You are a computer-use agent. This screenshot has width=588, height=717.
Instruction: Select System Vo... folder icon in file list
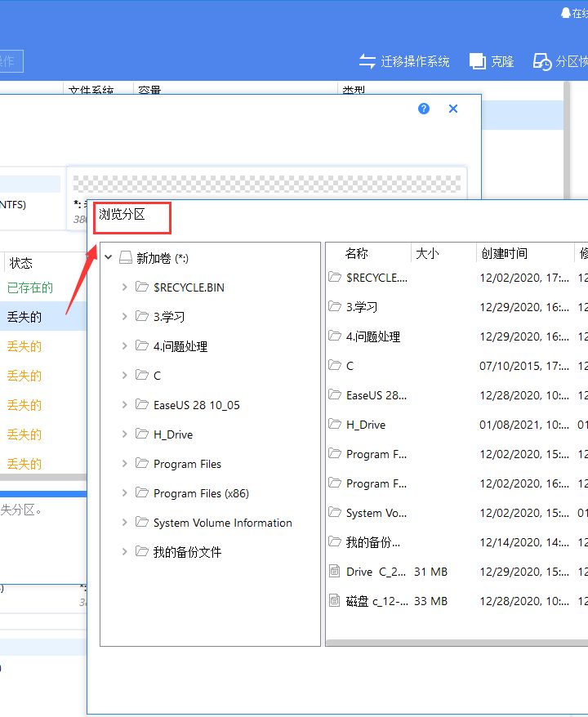coord(335,512)
